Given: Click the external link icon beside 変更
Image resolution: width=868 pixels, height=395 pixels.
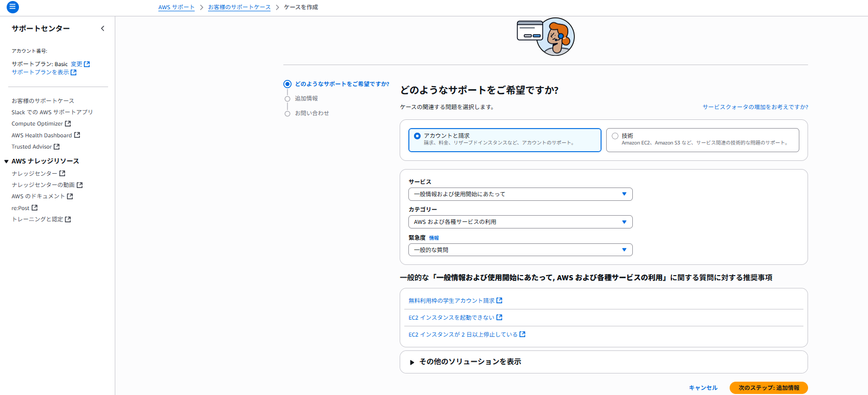Looking at the screenshot, I should 87,64.
